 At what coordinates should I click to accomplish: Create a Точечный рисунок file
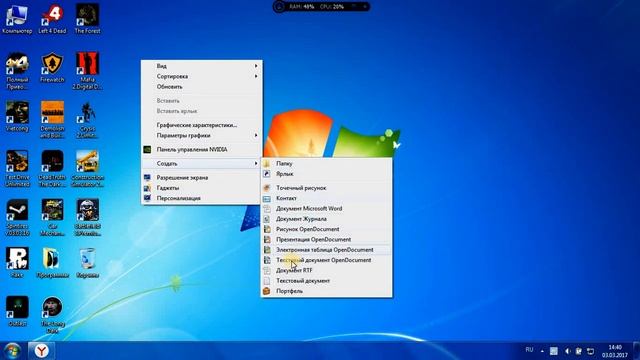point(327,188)
